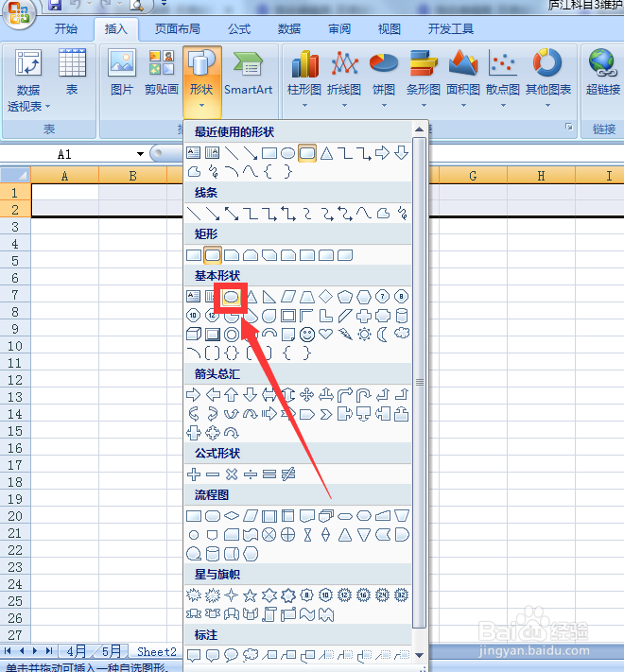
Task: Insert a pie chart (饼图)
Action: [384, 78]
